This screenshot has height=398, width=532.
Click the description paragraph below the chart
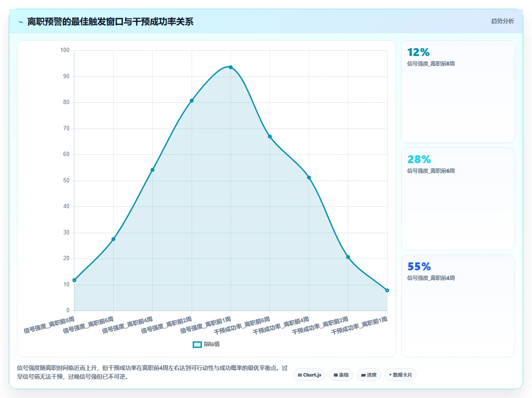click(x=152, y=372)
